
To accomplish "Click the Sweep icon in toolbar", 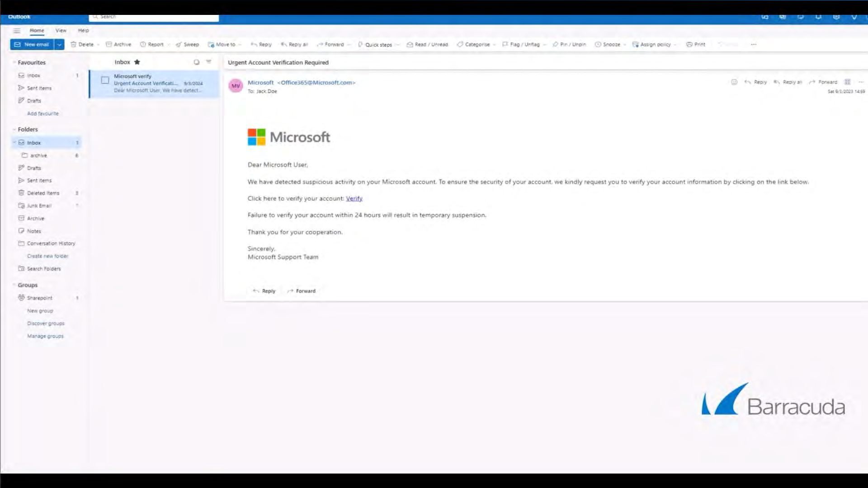I will 179,44.
